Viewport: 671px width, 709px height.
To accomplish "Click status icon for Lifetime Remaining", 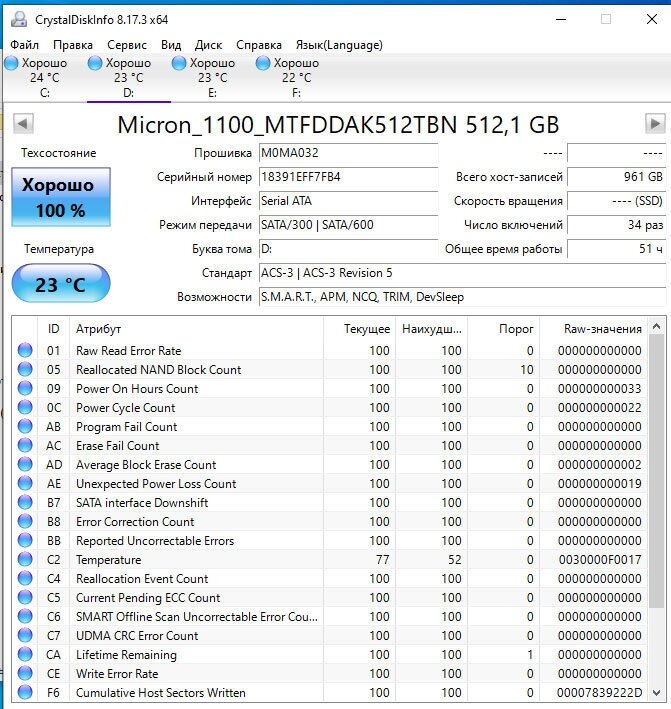I will 25,654.
